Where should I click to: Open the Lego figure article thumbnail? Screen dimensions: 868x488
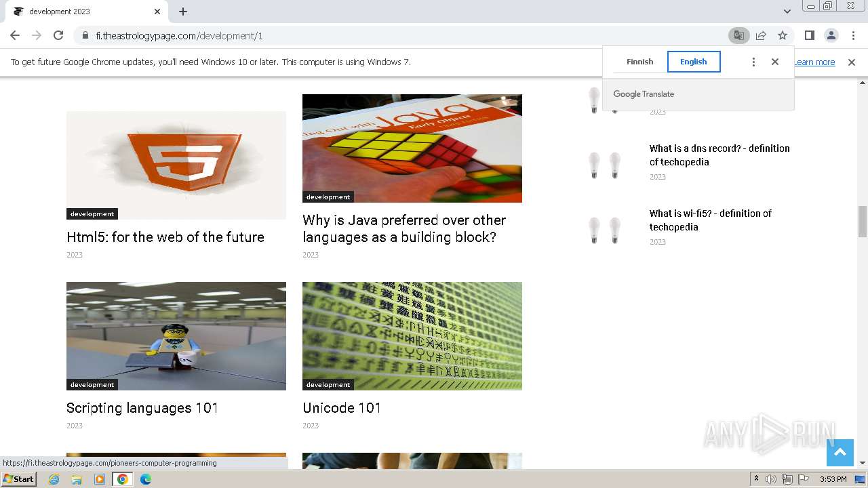[x=176, y=336]
